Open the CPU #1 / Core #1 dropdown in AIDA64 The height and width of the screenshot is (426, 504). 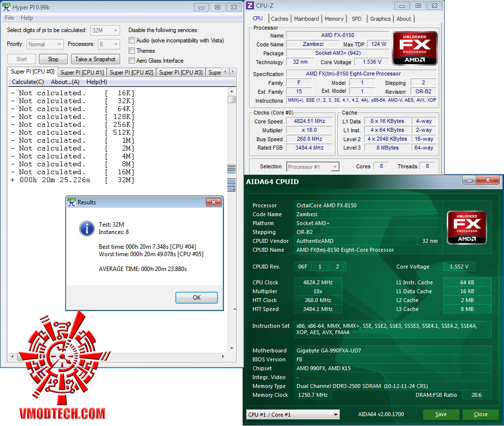(x=293, y=415)
